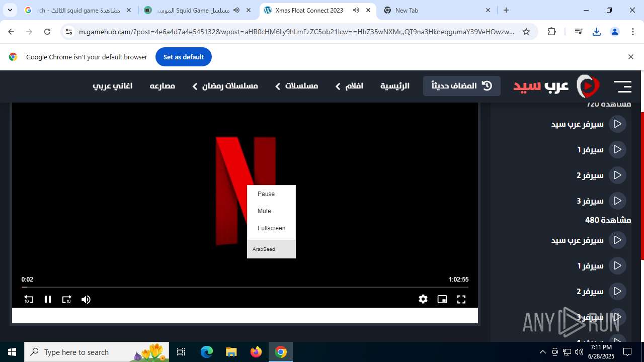
Task: Open Chrome three-dot menu
Action: tap(632, 32)
